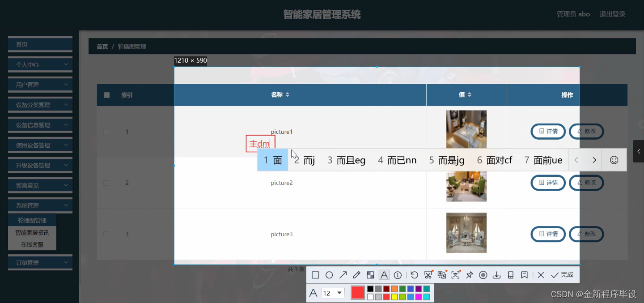The width and height of the screenshot is (644, 303).
Task: Select the arrow annotation tool
Action: [343, 275]
